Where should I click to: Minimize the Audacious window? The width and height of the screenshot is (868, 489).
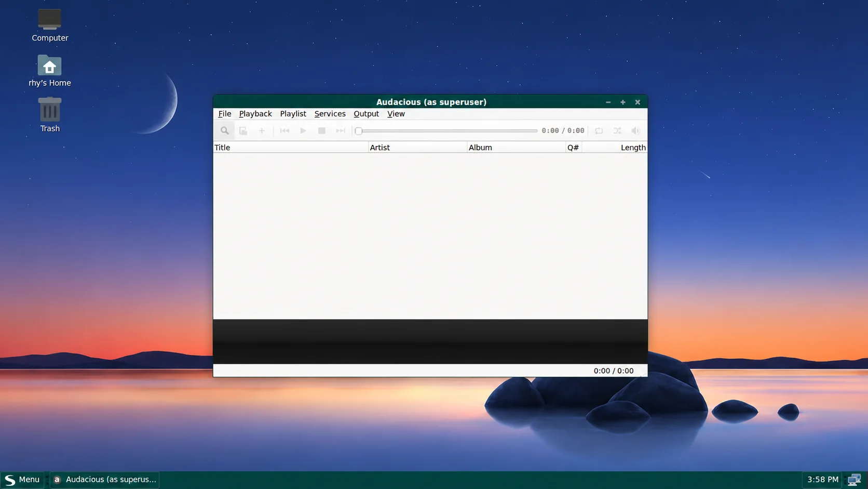click(x=608, y=102)
